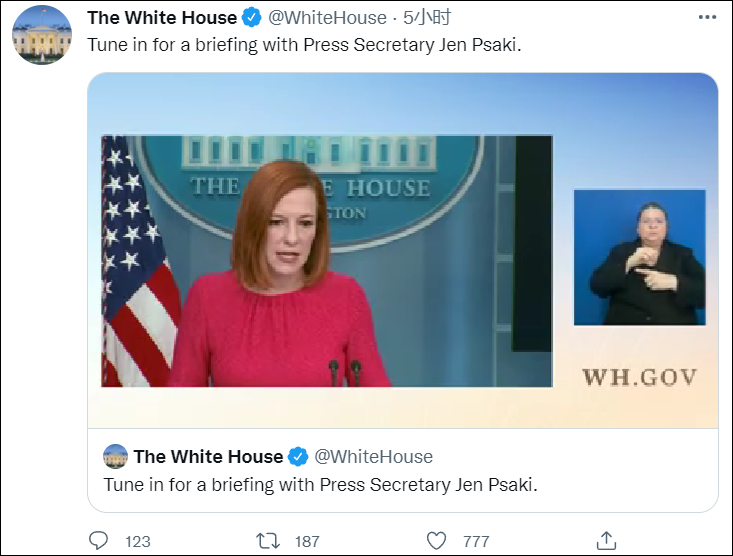
Task: Open quoted tweet's The White House name
Action: (208, 457)
